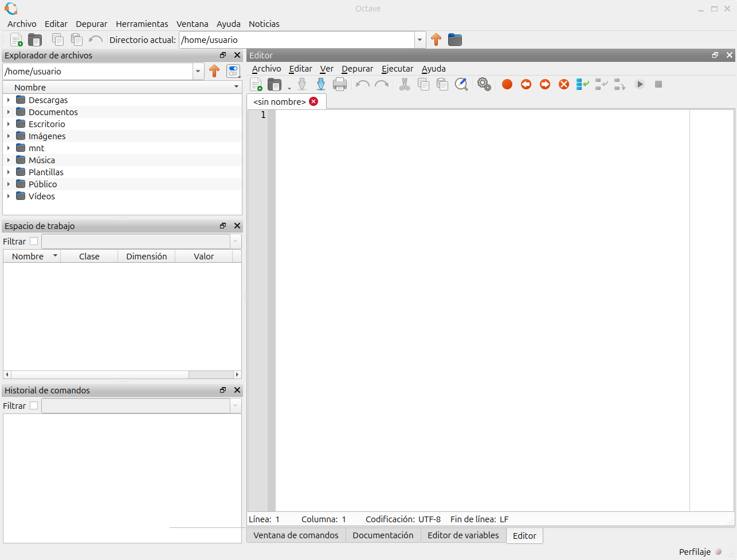Click the workspace horizontal scrollbar
The height and width of the screenshot is (560, 737).
[x=97, y=374]
